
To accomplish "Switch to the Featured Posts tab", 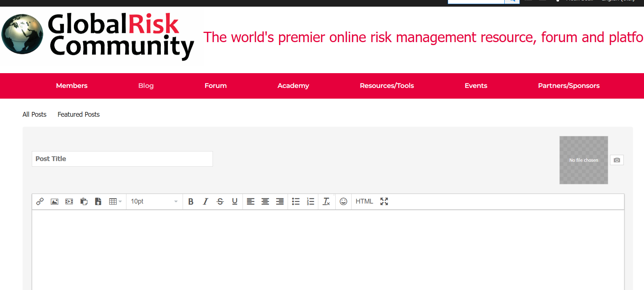I will point(78,115).
